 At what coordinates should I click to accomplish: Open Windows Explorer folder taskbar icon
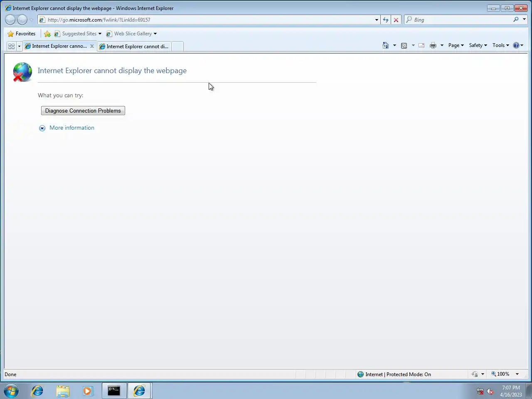point(63,391)
